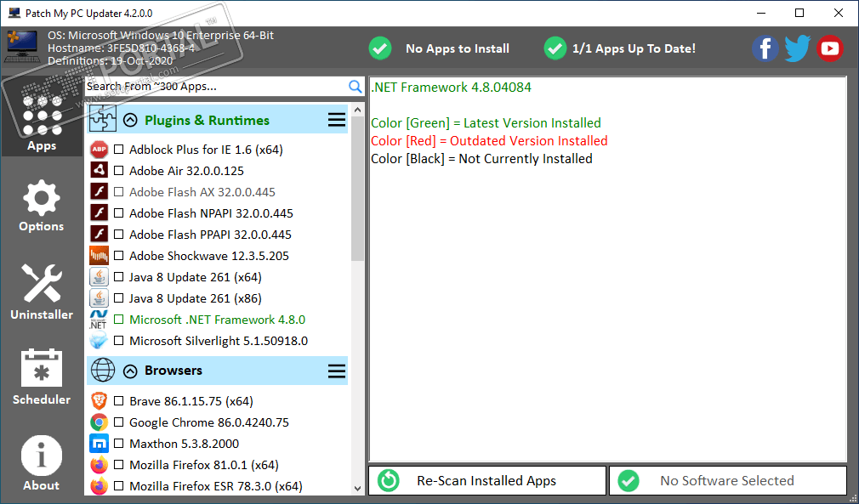Click the 'Plugins & Runtimes' header label
This screenshot has width=859, height=504.
207,121
